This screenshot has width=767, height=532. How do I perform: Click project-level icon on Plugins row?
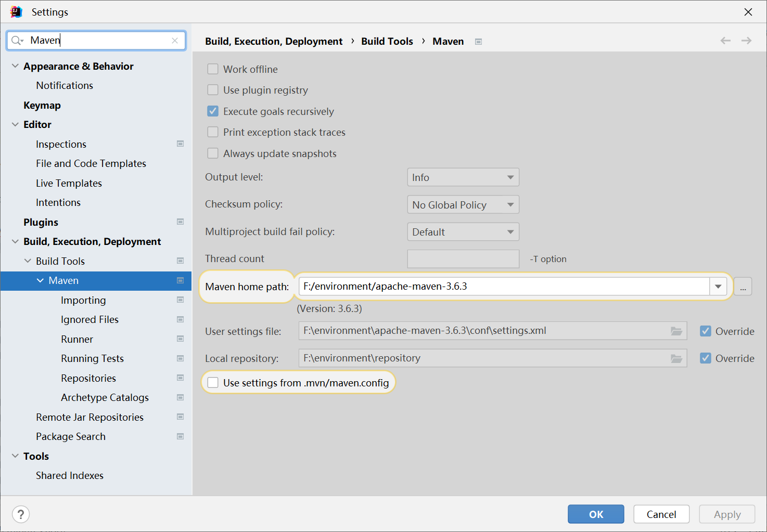[181, 222]
